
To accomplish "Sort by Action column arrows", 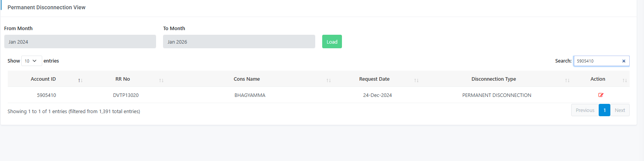I will point(624,80).
